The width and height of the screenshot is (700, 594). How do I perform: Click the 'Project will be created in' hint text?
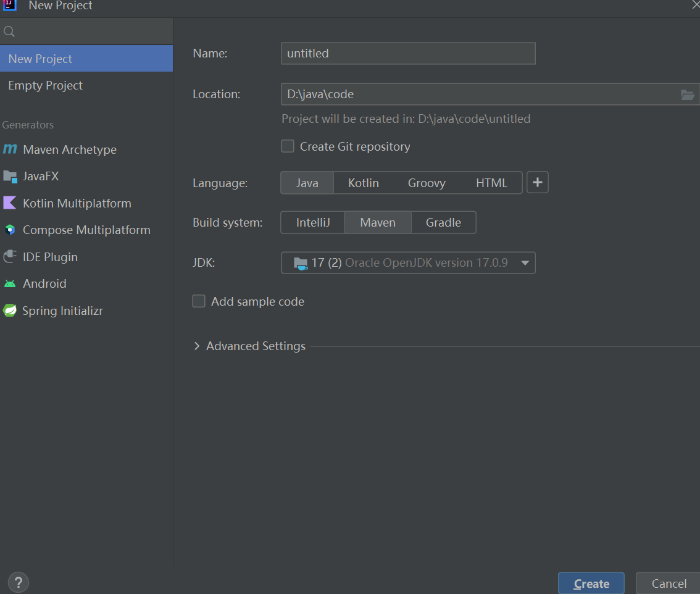pos(406,119)
